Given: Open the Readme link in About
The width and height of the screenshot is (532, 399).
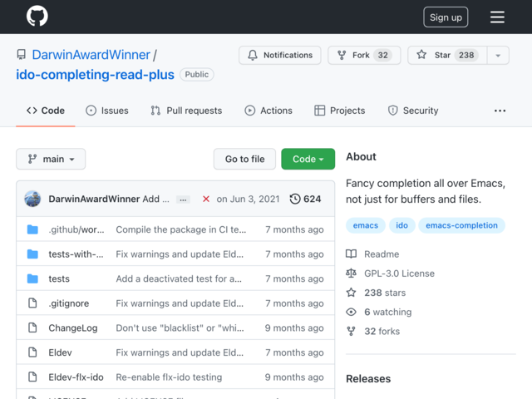Looking at the screenshot, I should click(x=372, y=254).
